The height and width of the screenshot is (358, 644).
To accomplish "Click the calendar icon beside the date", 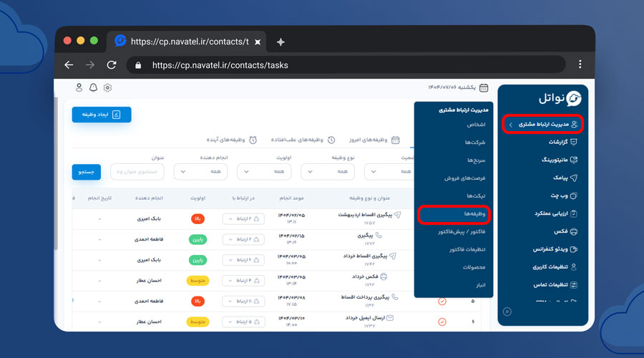I will click(x=484, y=87).
